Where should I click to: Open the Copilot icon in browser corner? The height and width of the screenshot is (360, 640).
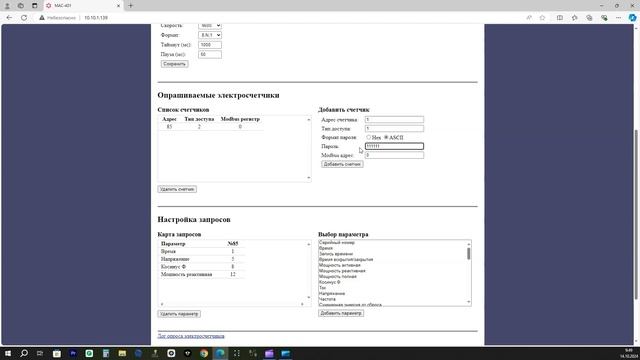point(632,18)
